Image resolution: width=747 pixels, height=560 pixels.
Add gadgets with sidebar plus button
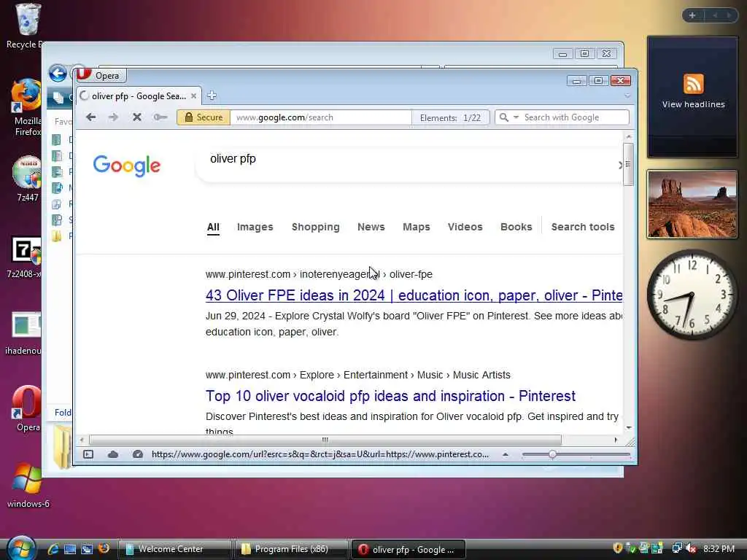click(x=692, y=15)
